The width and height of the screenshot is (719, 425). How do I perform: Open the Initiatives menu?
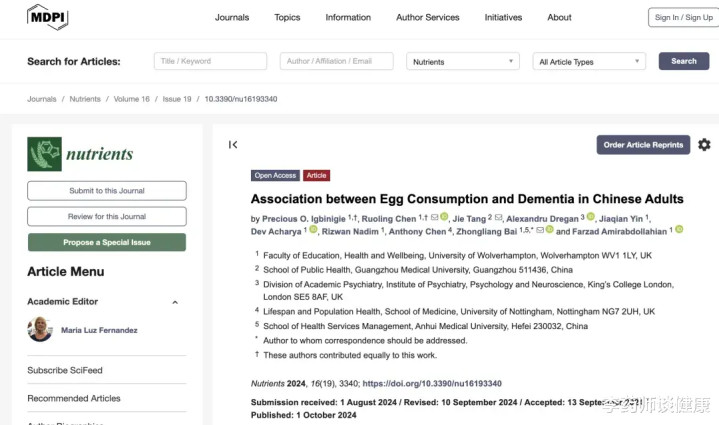tap(503, 17)
